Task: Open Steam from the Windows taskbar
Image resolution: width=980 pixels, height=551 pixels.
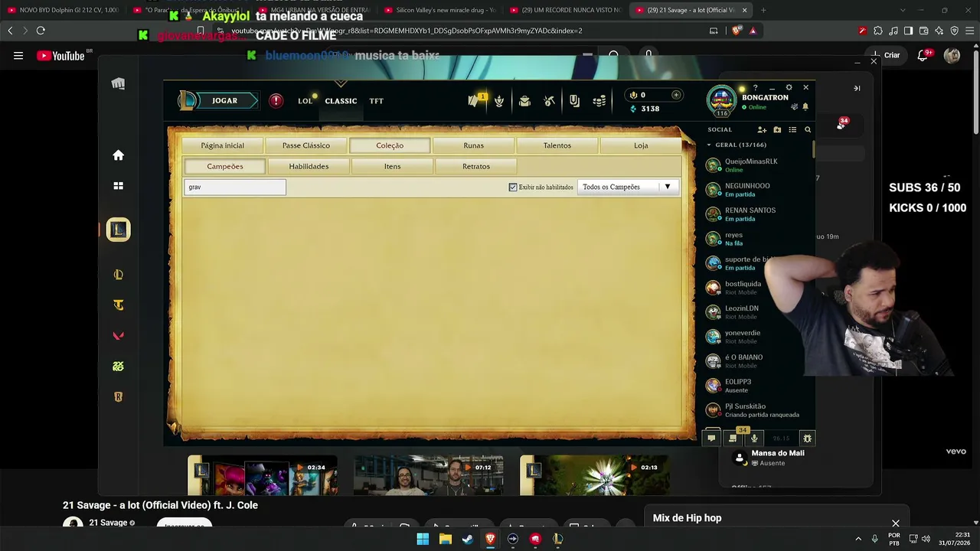Action: (467, 539)
